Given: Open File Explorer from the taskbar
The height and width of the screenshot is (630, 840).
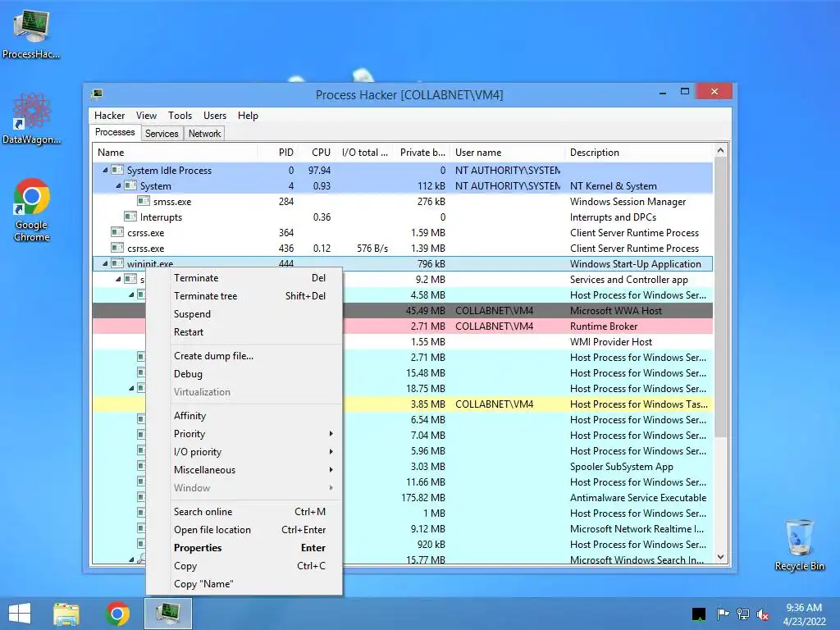Looking at the screenshot, I should (66, 614).
